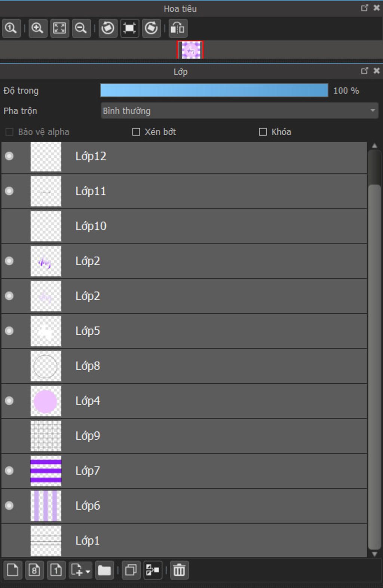383x588 pixels.
Task: Click the Độ trong opacity slider
Action: pos(214,91)
